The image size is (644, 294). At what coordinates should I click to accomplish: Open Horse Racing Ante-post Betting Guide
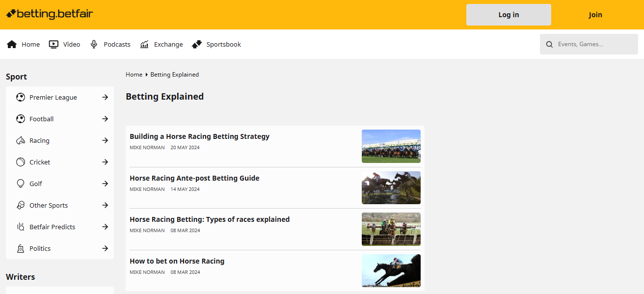194,178
